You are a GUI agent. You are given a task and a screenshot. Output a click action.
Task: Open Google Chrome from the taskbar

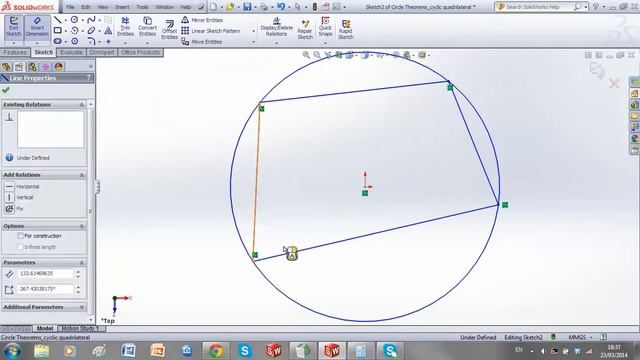[x=216, y=351]
